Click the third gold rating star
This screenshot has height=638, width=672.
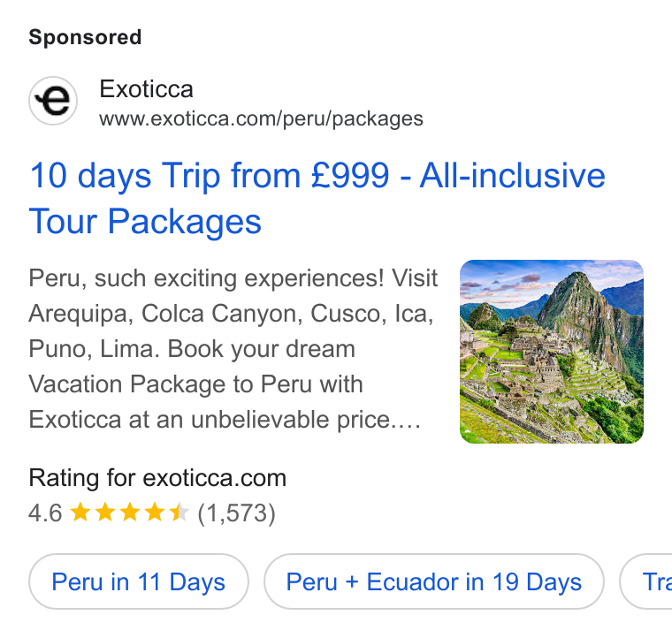point(130,513)
